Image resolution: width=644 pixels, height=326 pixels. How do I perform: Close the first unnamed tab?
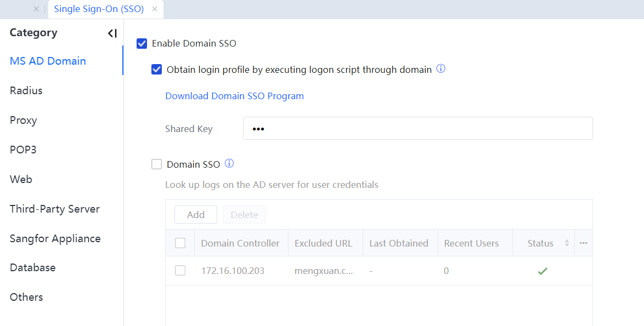click(x=36, y=9)
